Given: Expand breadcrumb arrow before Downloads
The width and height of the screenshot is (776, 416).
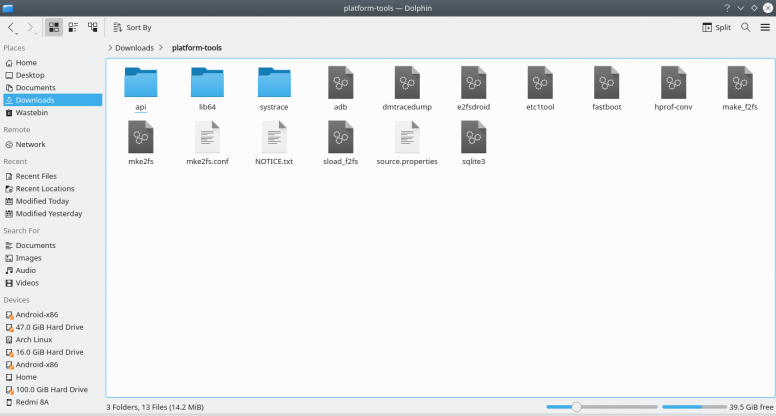Looking at the screenshot, I should [x=110, y=48].
